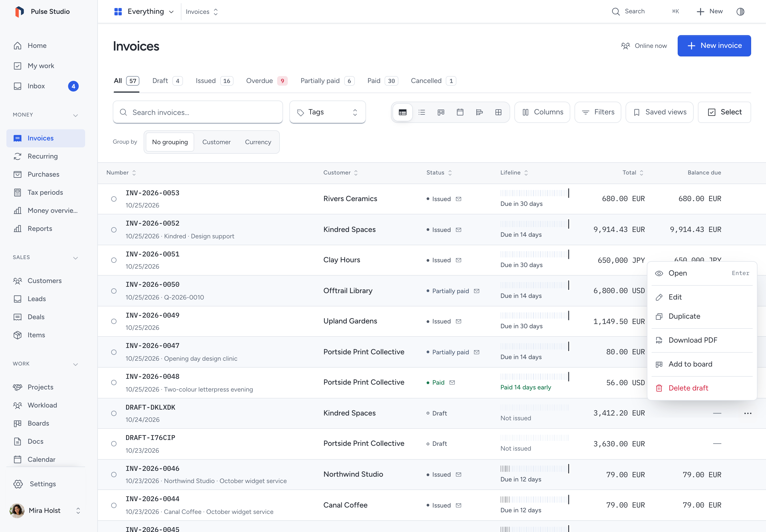Select the INV-2026-0053 row radio circle
The image size is (766, 532).
(x=114, y=199)
